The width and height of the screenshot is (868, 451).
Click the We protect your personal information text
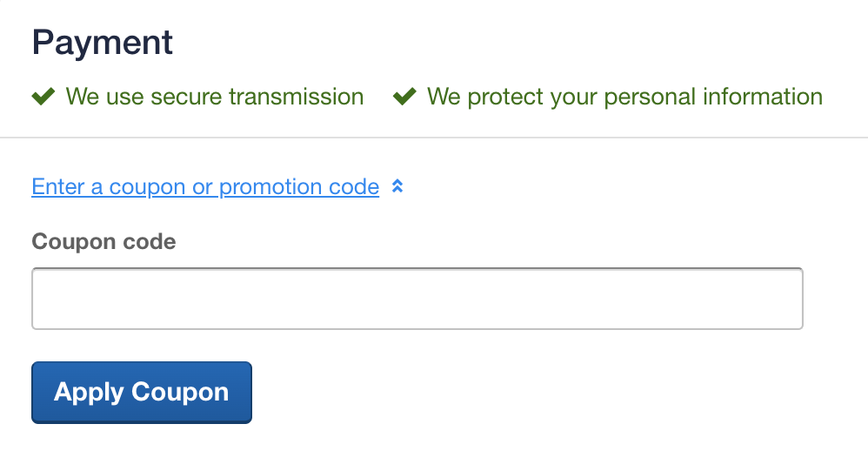(x=625, y=97)
